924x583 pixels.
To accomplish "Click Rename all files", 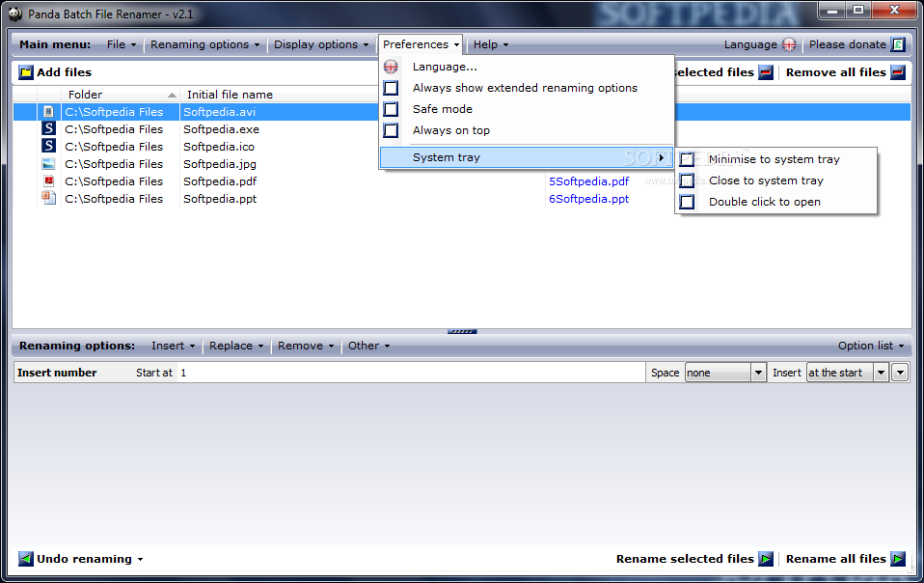I will (845, 559).
